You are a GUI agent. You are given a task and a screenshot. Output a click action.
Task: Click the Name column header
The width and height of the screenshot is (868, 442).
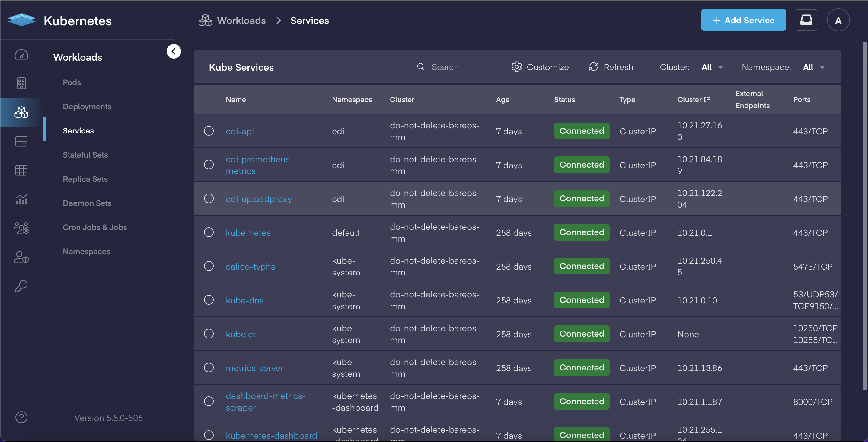point(236,99)
